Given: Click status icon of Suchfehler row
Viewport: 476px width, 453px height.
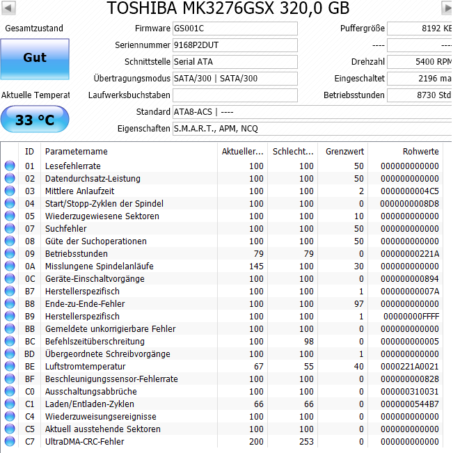Looking at the screenshot, I should tap(10, 228).
